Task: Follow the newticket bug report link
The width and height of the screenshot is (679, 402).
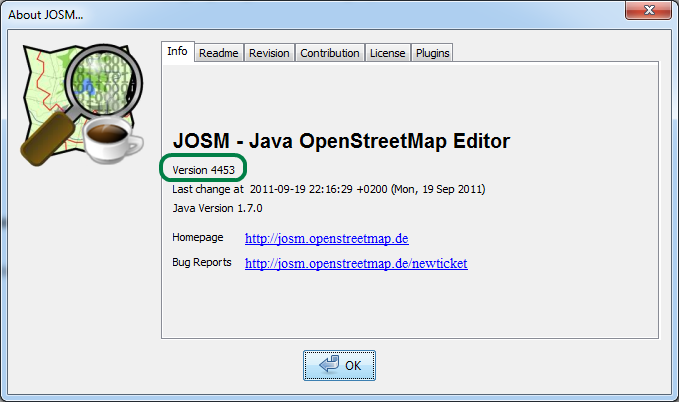Action: click(355, 263)
